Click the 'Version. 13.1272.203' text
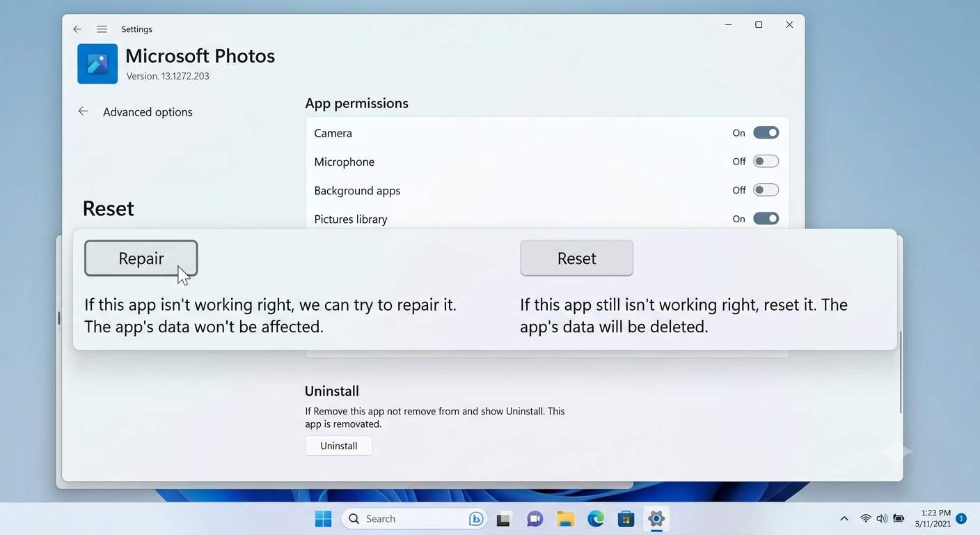The height and width of the screenshot is (535, 980). click(168, 76)
